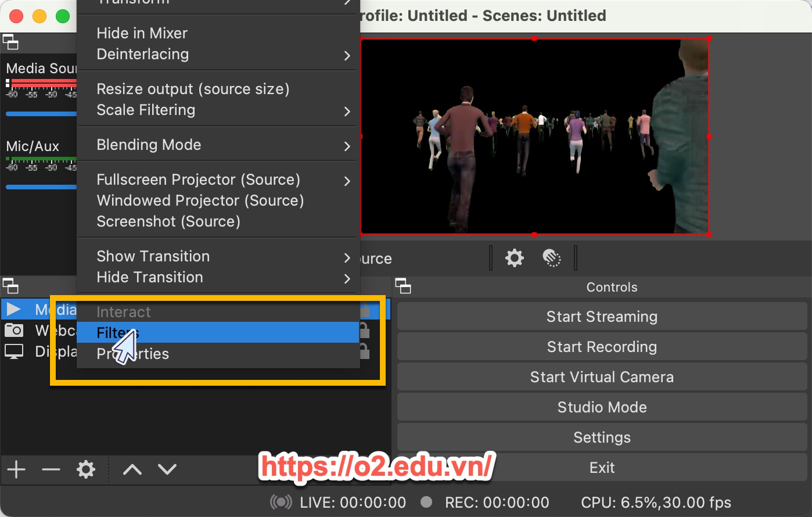Screen dimensions: 812x517
Task: Click Start Recording
Action: point(602,347)
